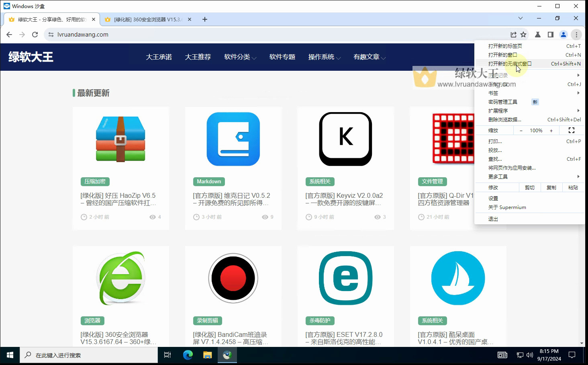Launch Edge from the taskbar
The width and height of the screenshot is (588, 365).
tap(188, 355)
